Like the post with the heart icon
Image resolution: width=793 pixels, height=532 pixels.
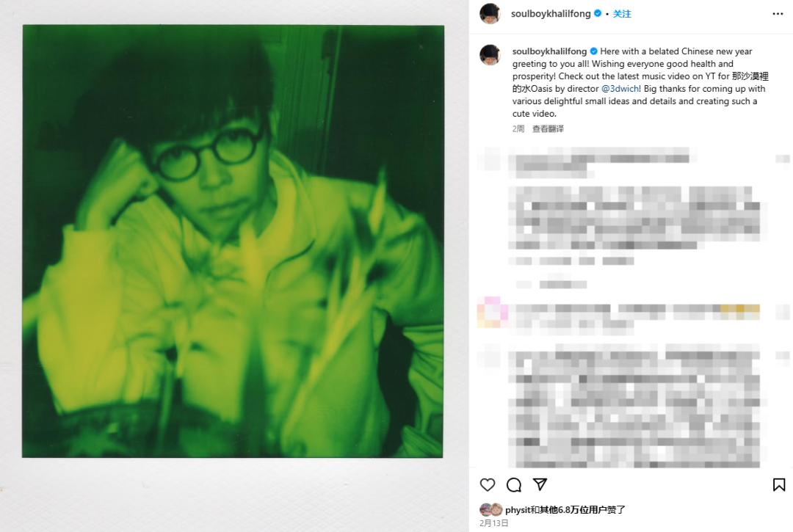point(487,484)
